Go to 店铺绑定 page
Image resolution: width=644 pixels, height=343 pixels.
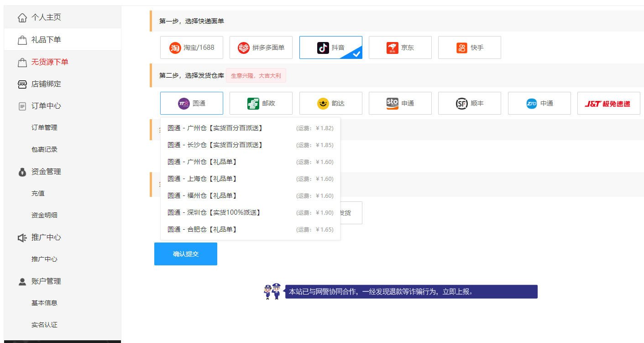63,84
